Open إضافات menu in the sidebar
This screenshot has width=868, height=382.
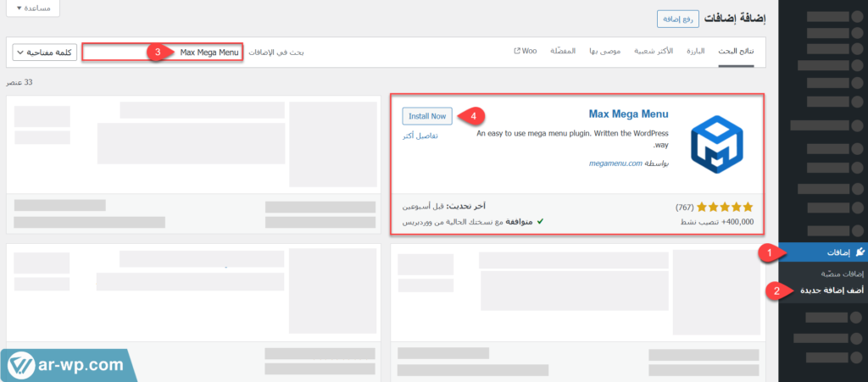pyautogui.click(x=822, y=252)
